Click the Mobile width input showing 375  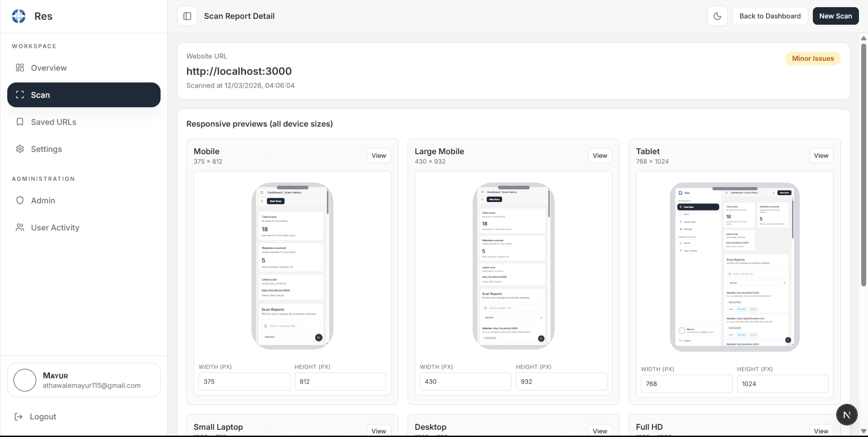coord(244,381)
